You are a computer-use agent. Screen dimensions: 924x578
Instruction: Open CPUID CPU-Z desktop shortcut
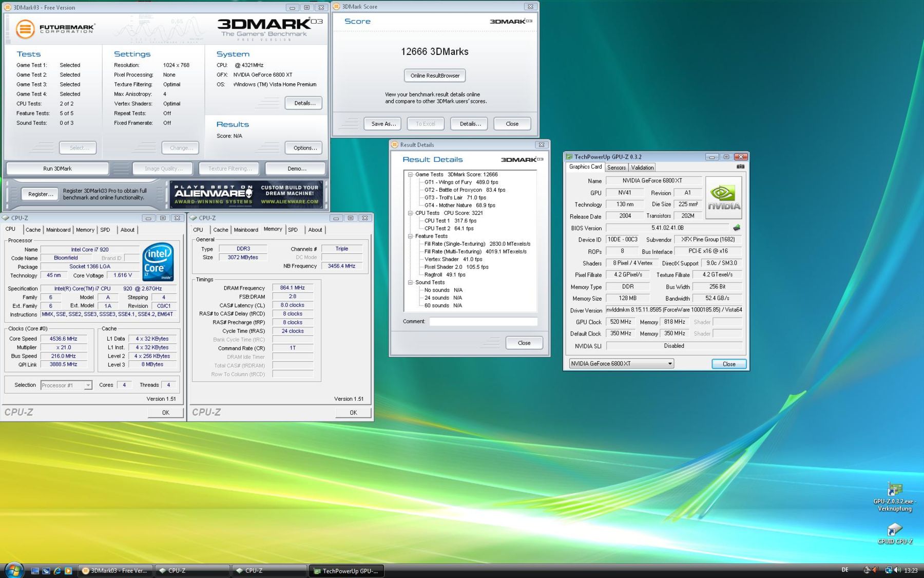(895, 534)
